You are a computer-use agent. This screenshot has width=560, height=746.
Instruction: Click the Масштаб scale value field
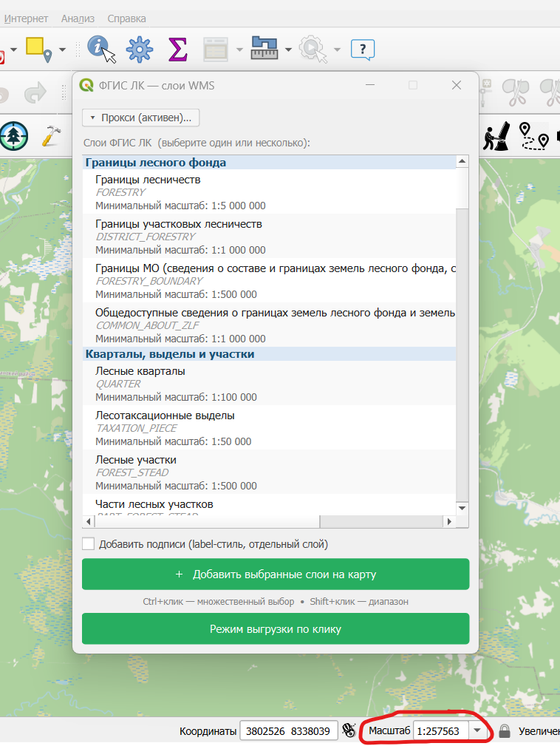click(x=440, y=730)
